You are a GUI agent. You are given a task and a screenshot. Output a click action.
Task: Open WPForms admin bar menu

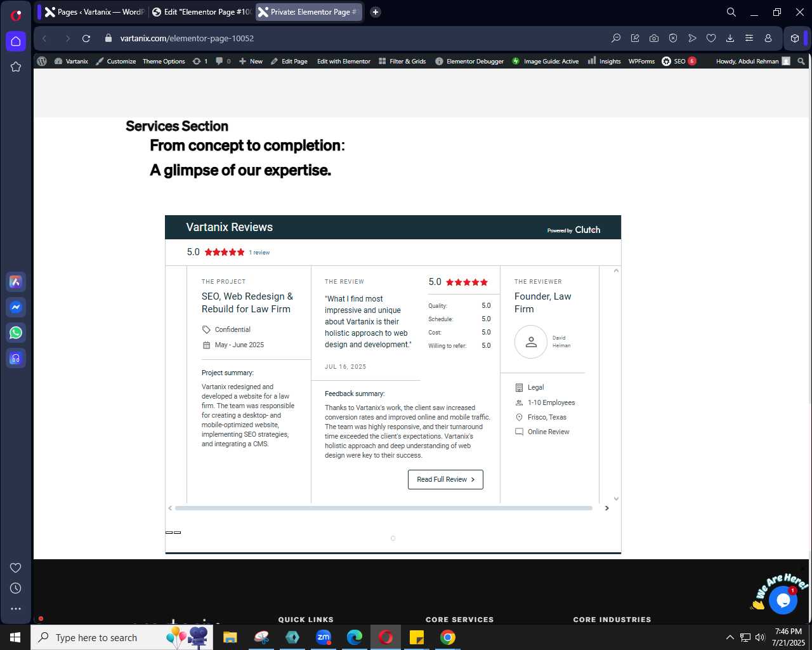[x=641, y=61]
